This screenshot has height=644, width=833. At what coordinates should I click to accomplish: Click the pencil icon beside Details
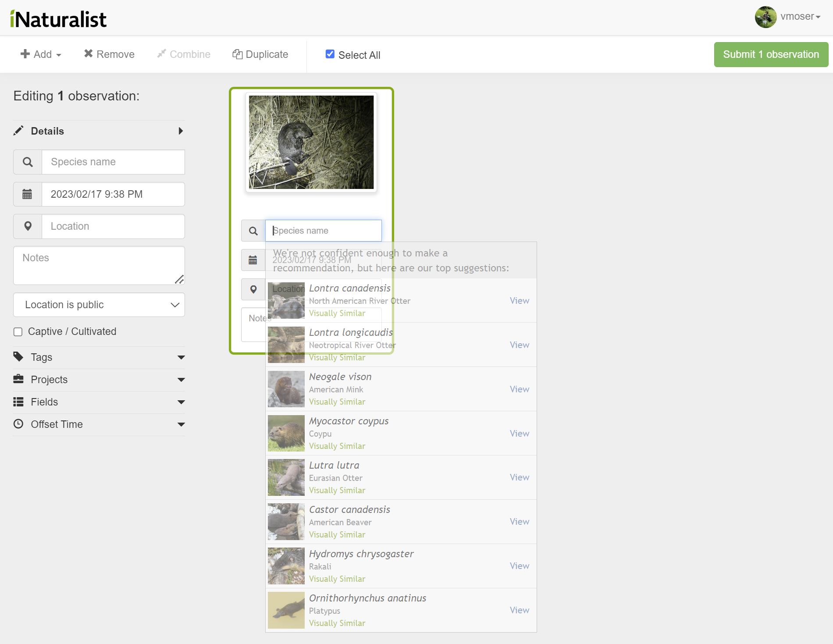[18, 131]
